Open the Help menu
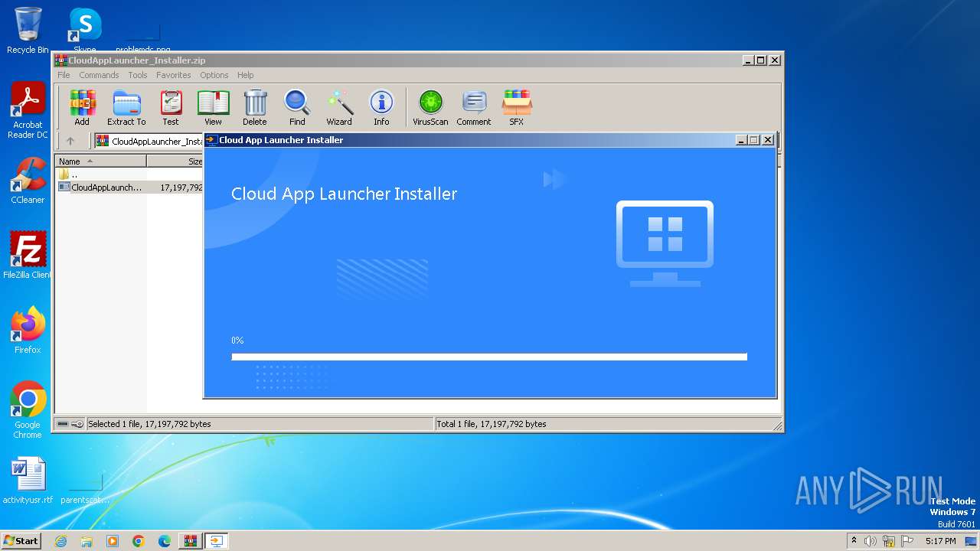The height and width of the screenshot is (551, 980). [x=245, y=75]
